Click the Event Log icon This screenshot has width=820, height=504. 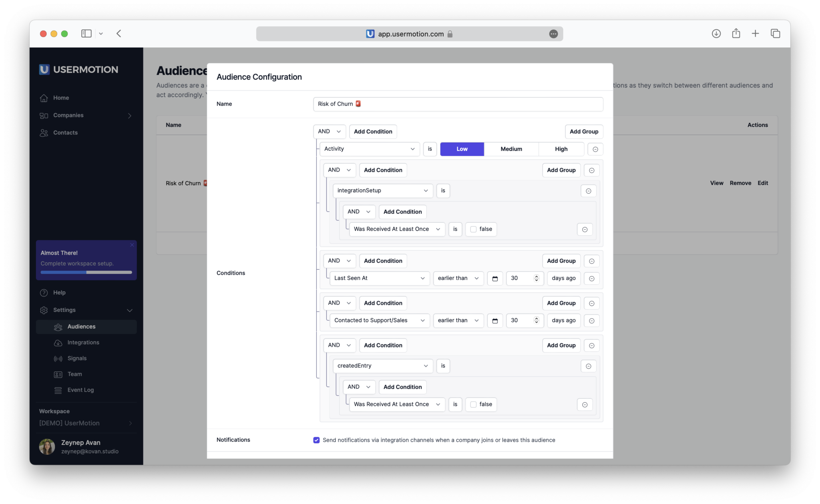pyautogui.click(x=58, y=390)
